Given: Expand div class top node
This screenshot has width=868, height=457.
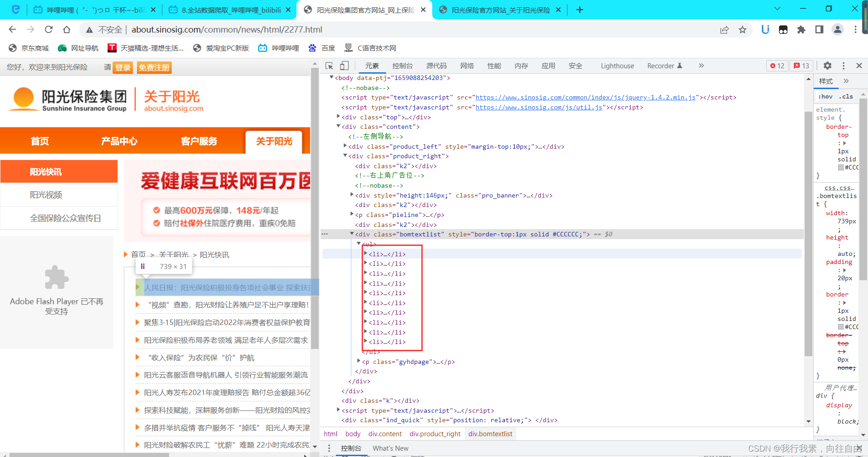Looking at the screenshot, I should tap(338, 117).
